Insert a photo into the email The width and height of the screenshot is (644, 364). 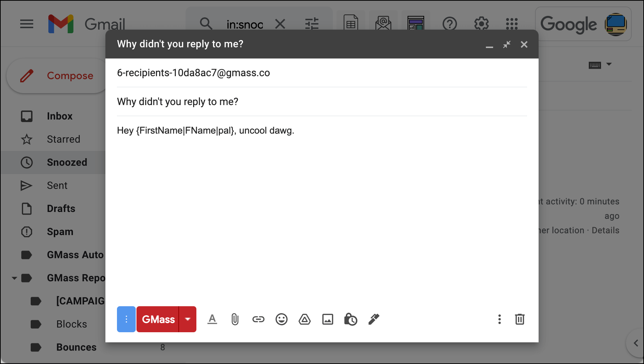[328, 319]
